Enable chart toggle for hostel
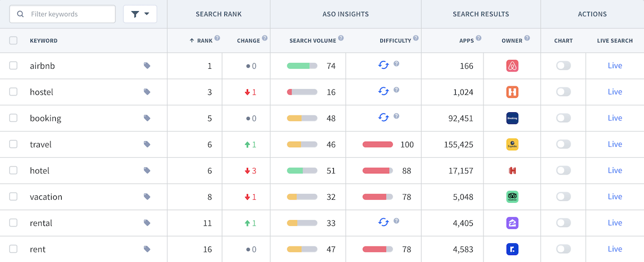This screenshot has height=262, width=644. coord(563,92)
